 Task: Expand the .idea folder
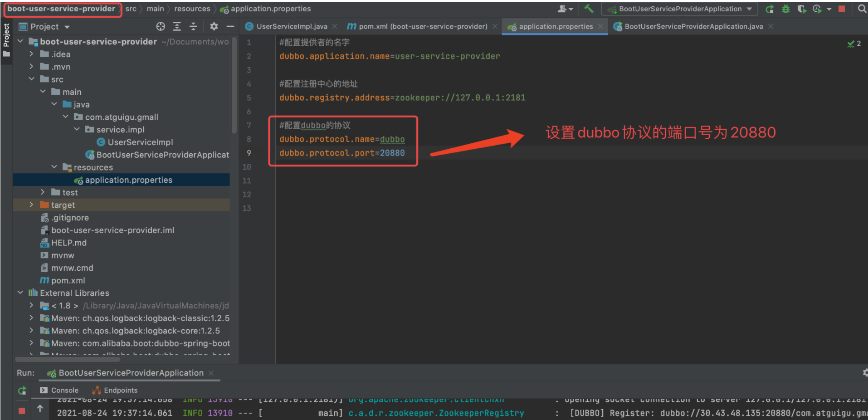tap(31, 54)
